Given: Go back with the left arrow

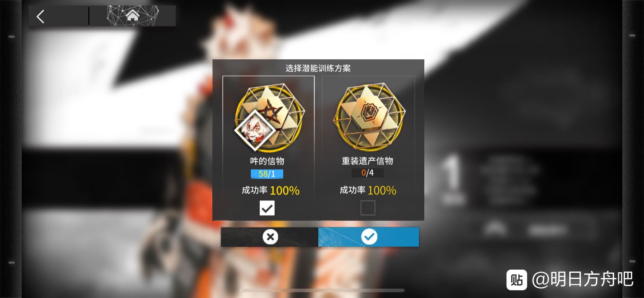Looking at the screenshot, I should coord(41,16).
